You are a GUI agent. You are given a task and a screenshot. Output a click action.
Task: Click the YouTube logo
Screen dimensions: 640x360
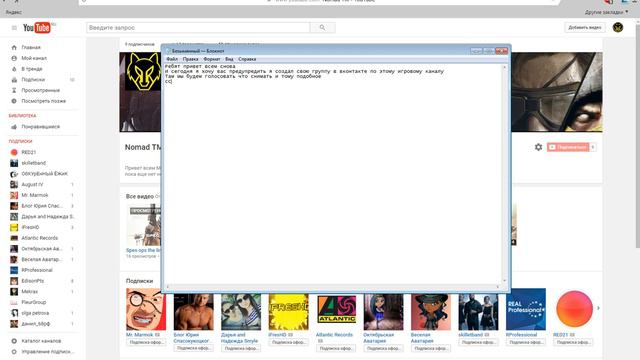pos(37,27)
